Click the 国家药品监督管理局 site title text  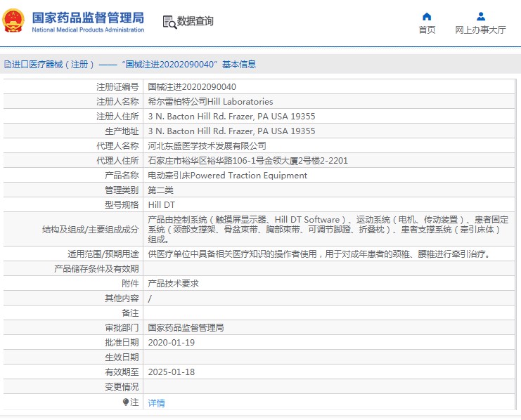pyautogui.click(x=88, y=18)
